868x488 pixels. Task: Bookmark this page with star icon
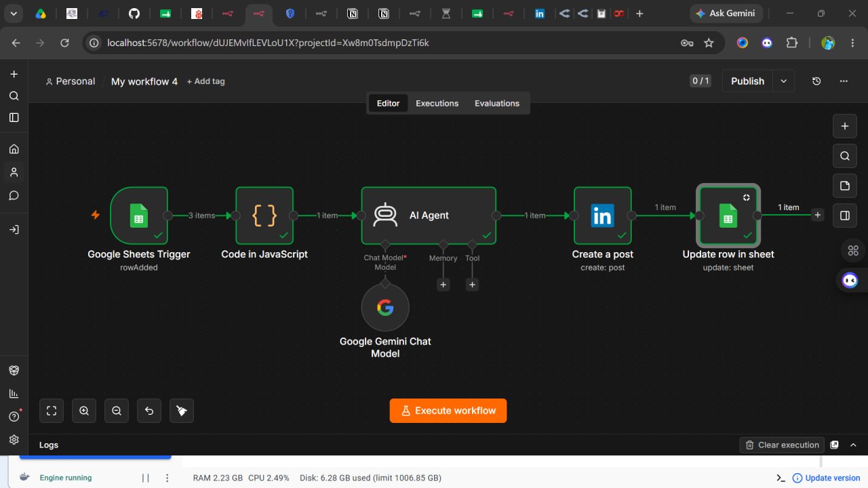coord(709,43)
